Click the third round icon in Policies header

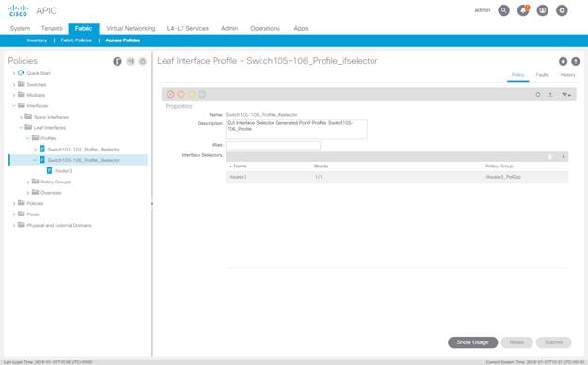(142, 61)
